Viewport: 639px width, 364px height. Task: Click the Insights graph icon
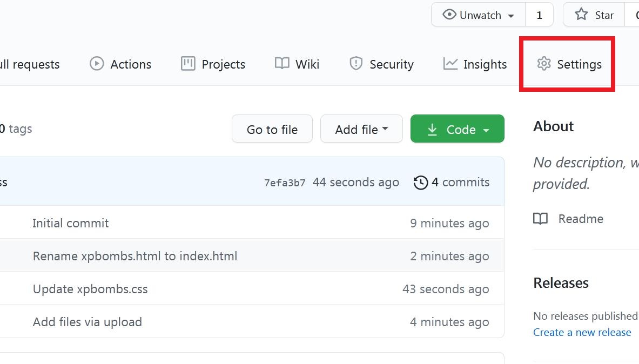click(x=450, y=64)
